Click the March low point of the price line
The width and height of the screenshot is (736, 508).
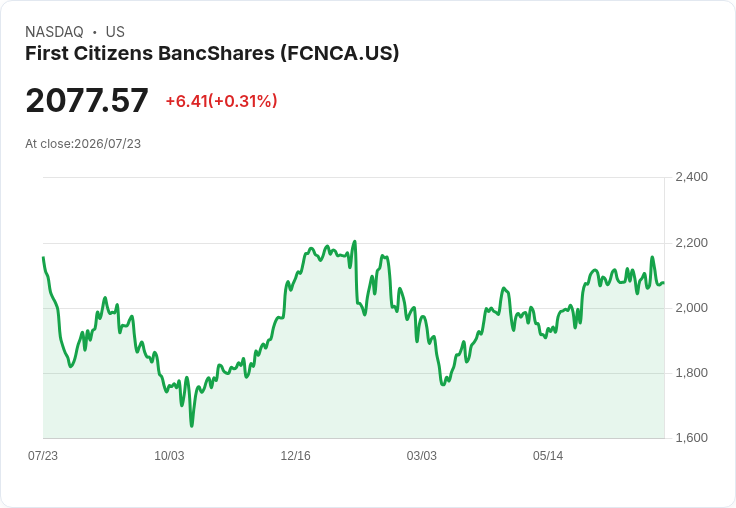coord(443,385)
